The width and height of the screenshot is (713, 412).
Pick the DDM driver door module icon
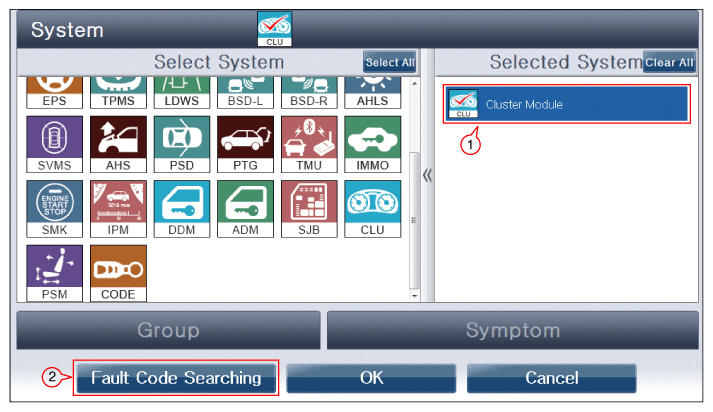tap(182, 209)
